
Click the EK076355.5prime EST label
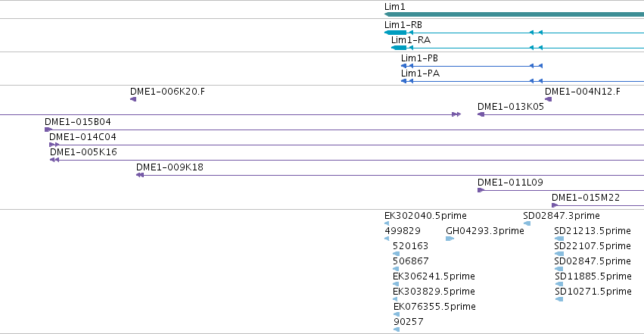coord(434,307)
